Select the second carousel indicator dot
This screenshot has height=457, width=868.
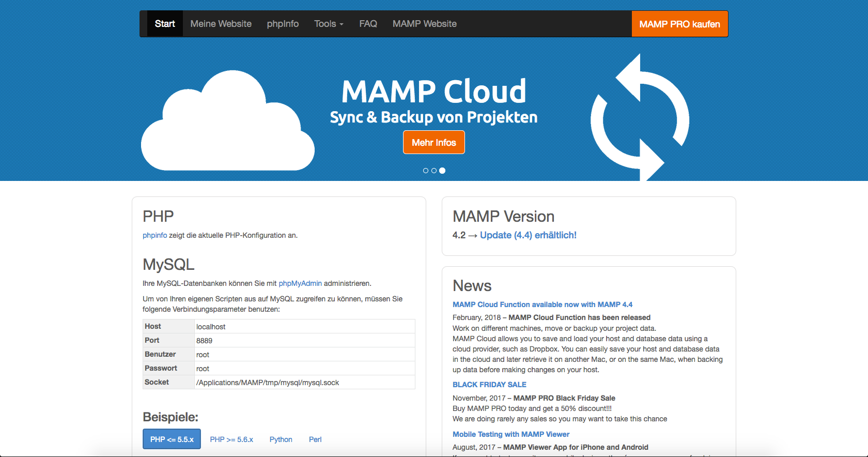[434, 171]
